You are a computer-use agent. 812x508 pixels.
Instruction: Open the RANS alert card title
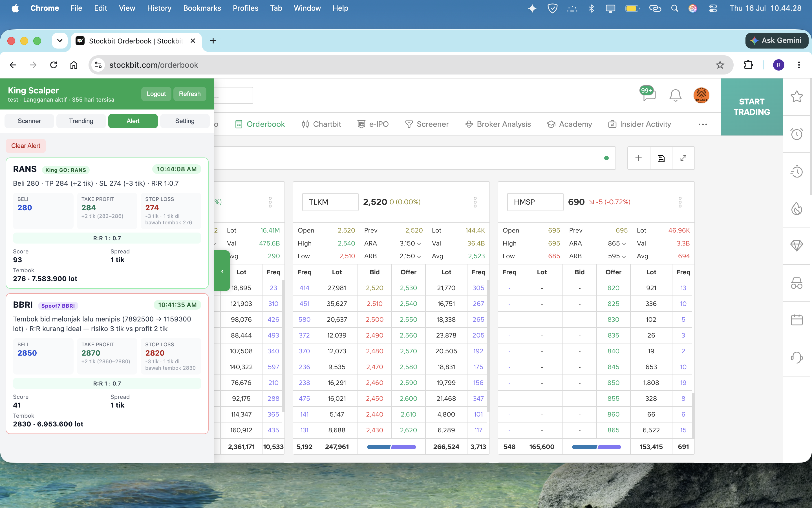tap(25, 169)
